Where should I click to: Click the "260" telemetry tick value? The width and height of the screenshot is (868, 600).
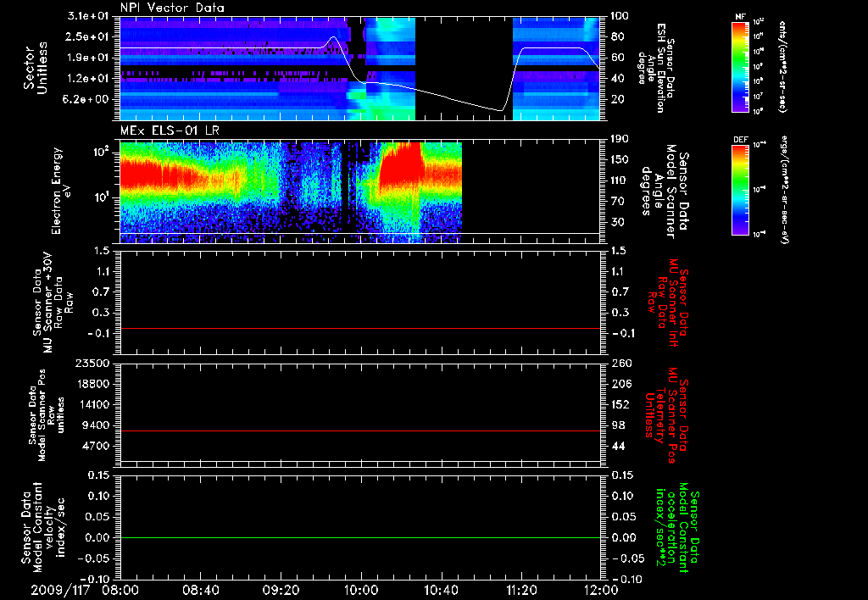tap(621, 363)
